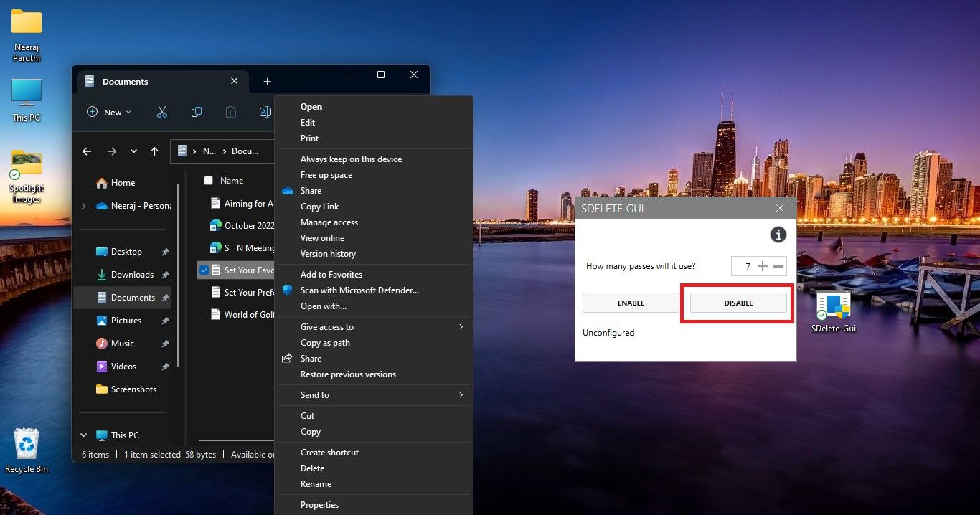Click the Cut scissors icon in toolbar

click(162, 112)
